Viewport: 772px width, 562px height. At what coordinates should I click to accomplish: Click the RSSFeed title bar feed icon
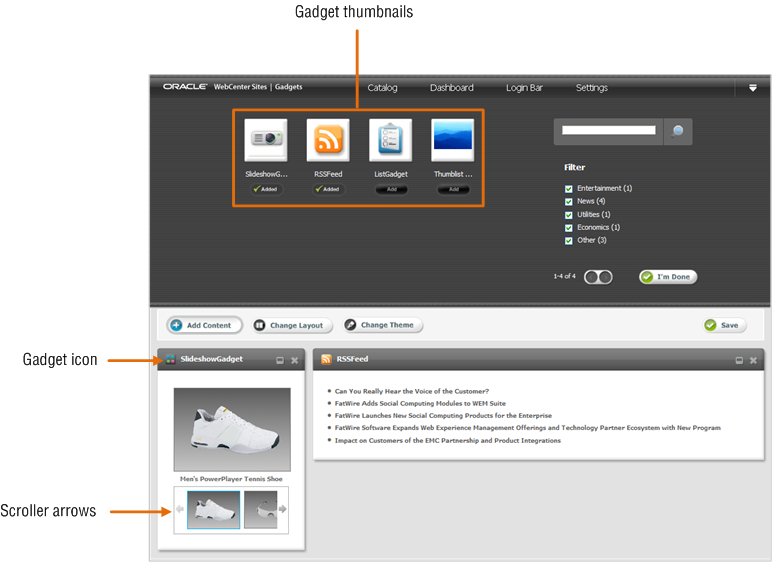click(326, 359)
